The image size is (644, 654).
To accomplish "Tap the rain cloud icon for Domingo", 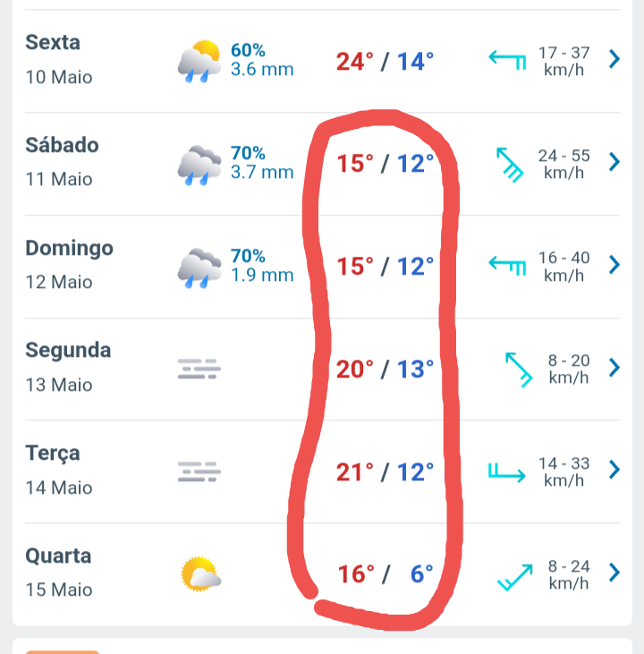I will [199, 268].
